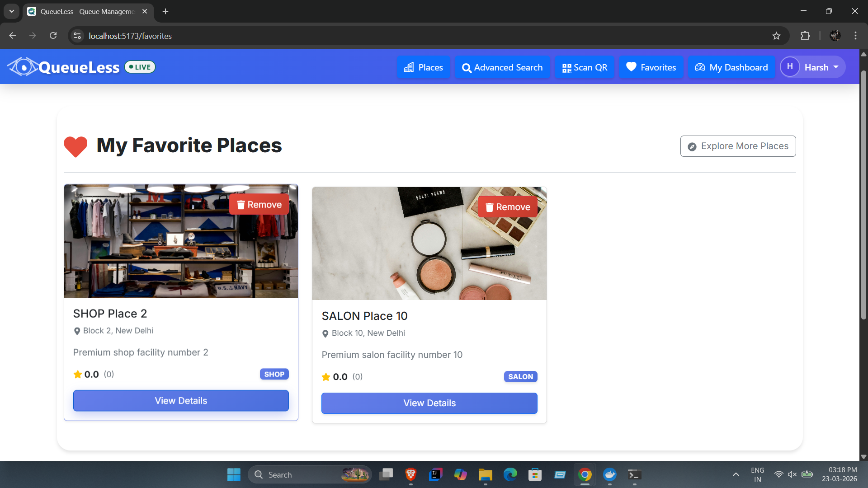Open My Dashboard nav item
Screen dimensions: 868x488
[731, 67]
